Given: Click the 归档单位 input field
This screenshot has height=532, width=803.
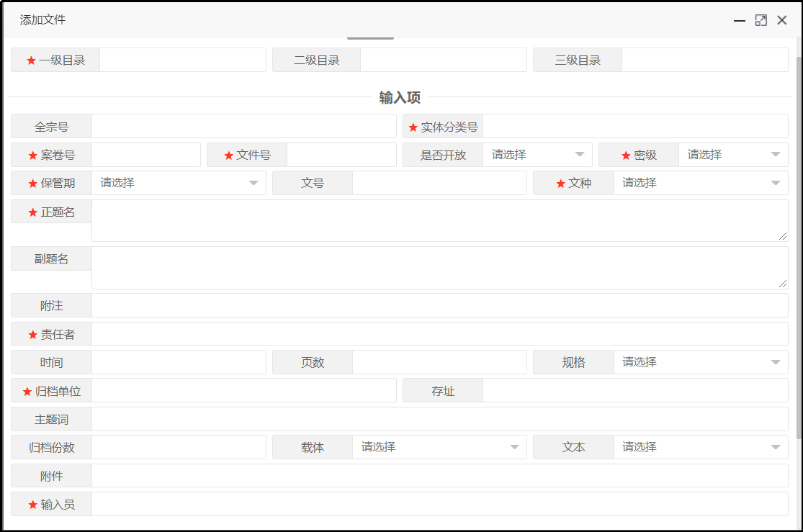Looking at the screenshot, I should [x=243, y=391].
